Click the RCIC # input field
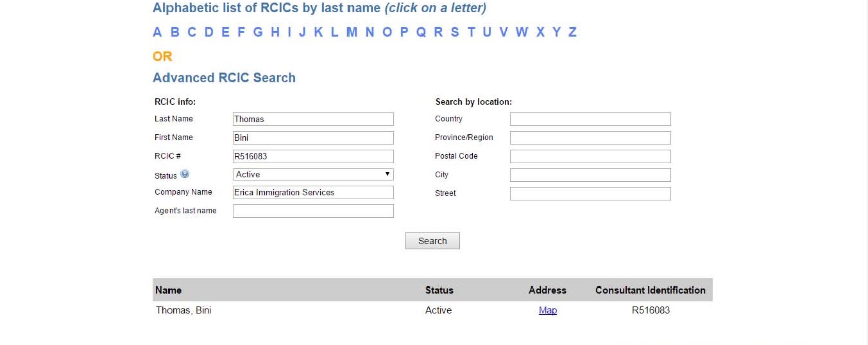The image size is (868, 345). point(313,156)
